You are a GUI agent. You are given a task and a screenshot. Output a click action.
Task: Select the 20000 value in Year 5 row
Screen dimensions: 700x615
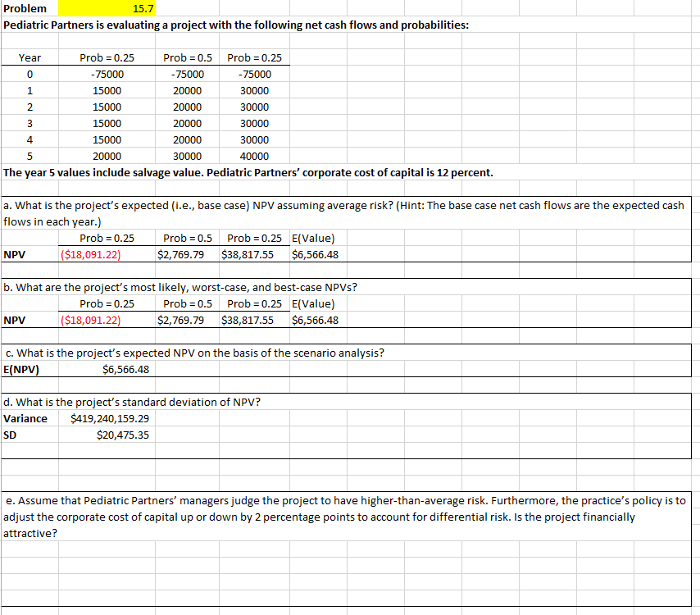[x=107, y=157]
